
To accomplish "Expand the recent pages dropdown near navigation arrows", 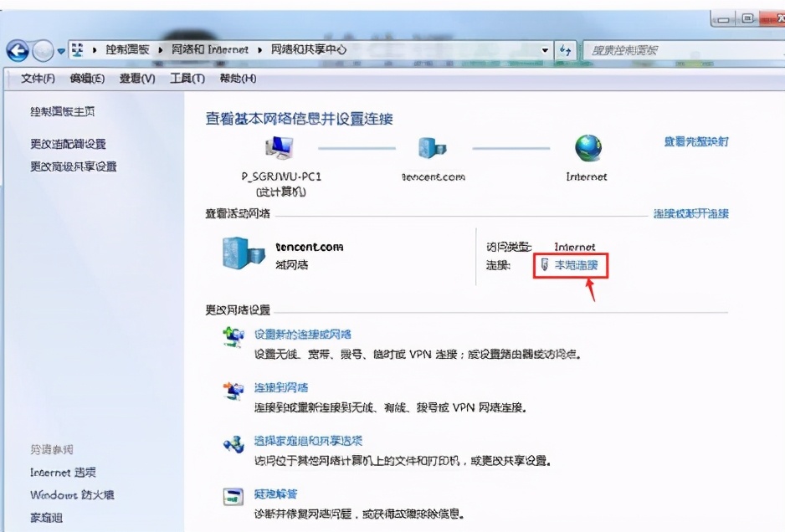I will click(59, 49).
